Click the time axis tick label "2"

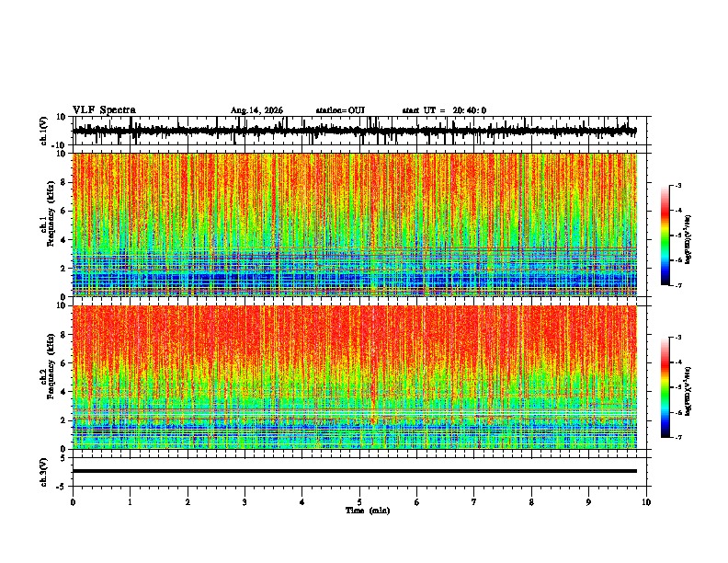[188, 502]
